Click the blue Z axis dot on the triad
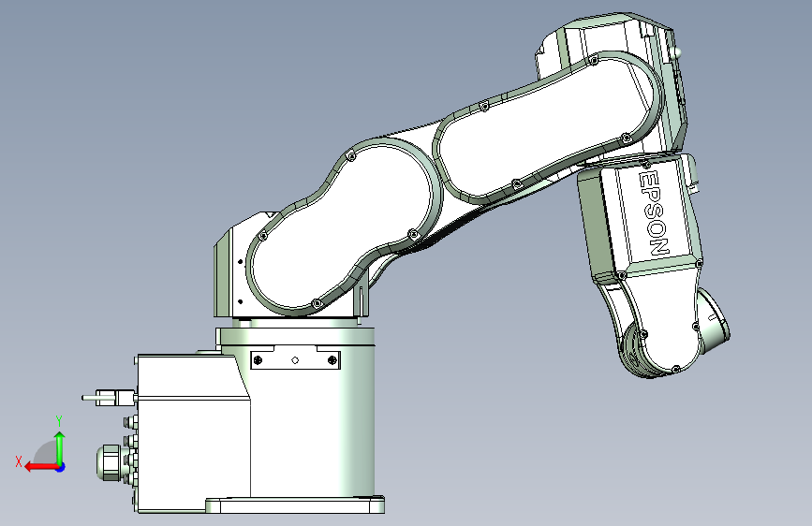Screen dimensions: 812x526 [61, 467]
